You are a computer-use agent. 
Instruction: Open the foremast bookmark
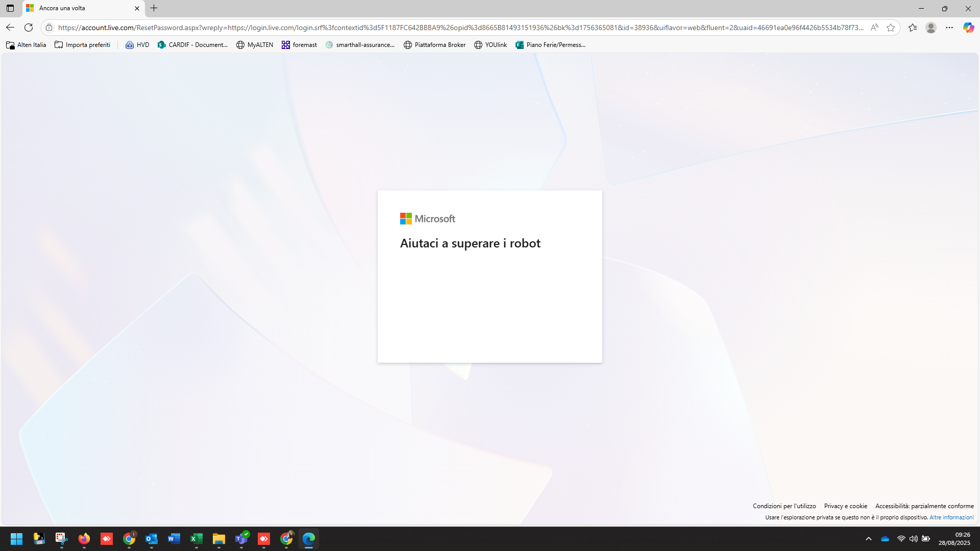tap(299, 45)
